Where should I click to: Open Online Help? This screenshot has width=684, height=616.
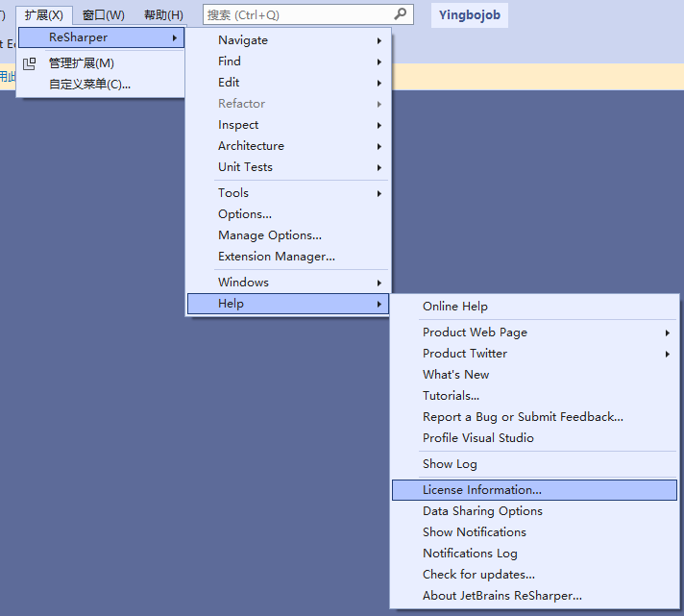534,307
